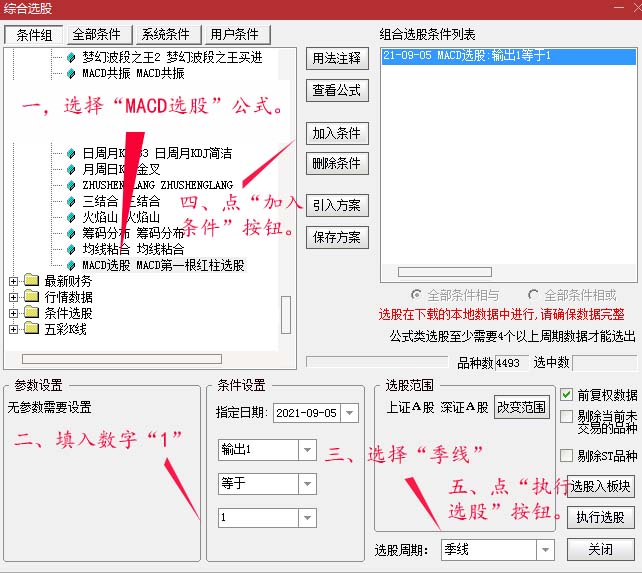Click the 执行选股 button

[x=601, y=518]
